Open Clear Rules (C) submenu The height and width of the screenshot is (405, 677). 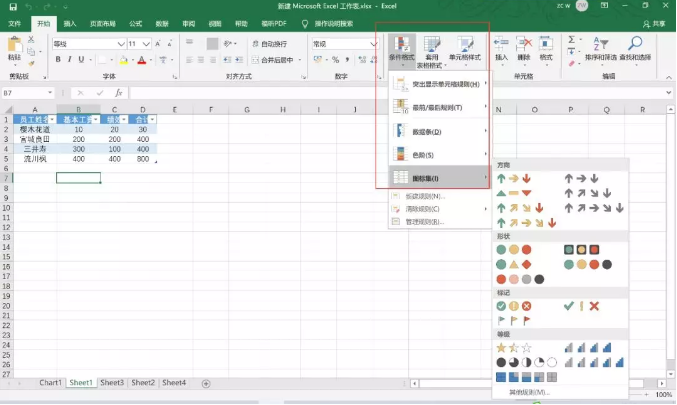click(x=440, y=209)
